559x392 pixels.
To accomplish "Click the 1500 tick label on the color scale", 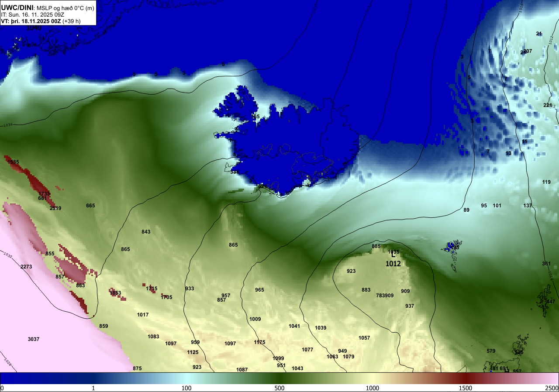I will click(x=466, y=388).
